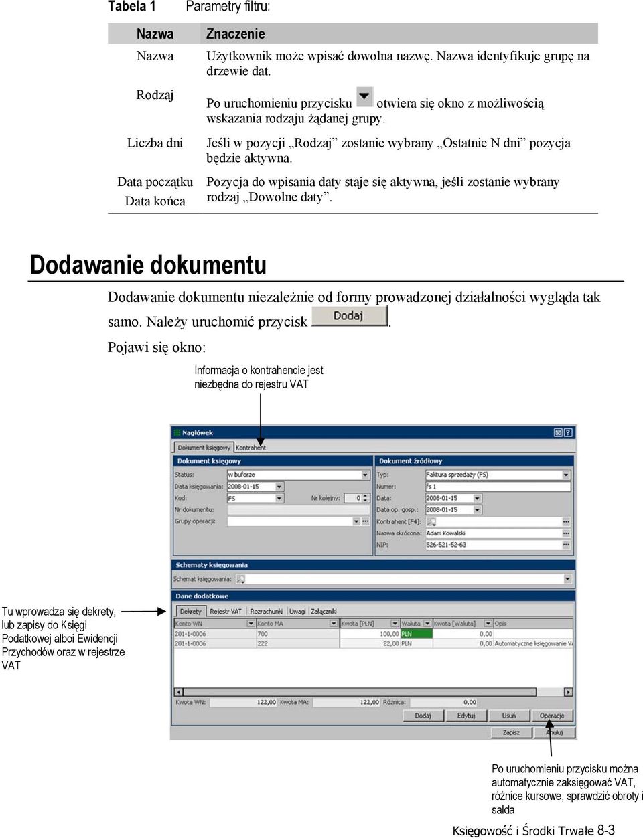
Task: Click the grid scrollbar left arrow
Action: (179, 692)
